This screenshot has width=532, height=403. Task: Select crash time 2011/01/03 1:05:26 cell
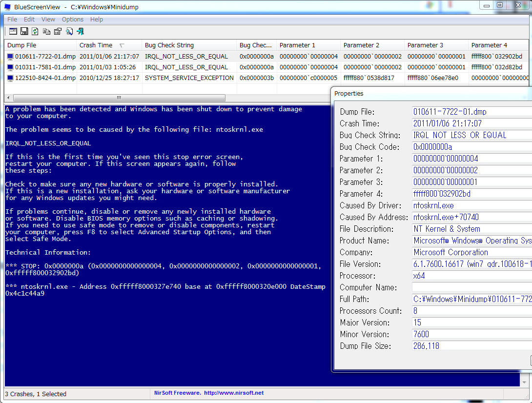click(x=107, y=67)
